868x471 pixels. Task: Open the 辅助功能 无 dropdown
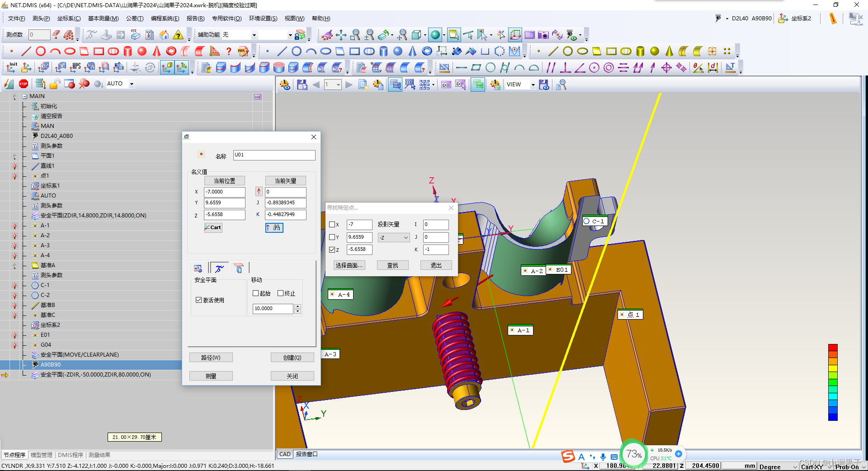coord(254,35)
